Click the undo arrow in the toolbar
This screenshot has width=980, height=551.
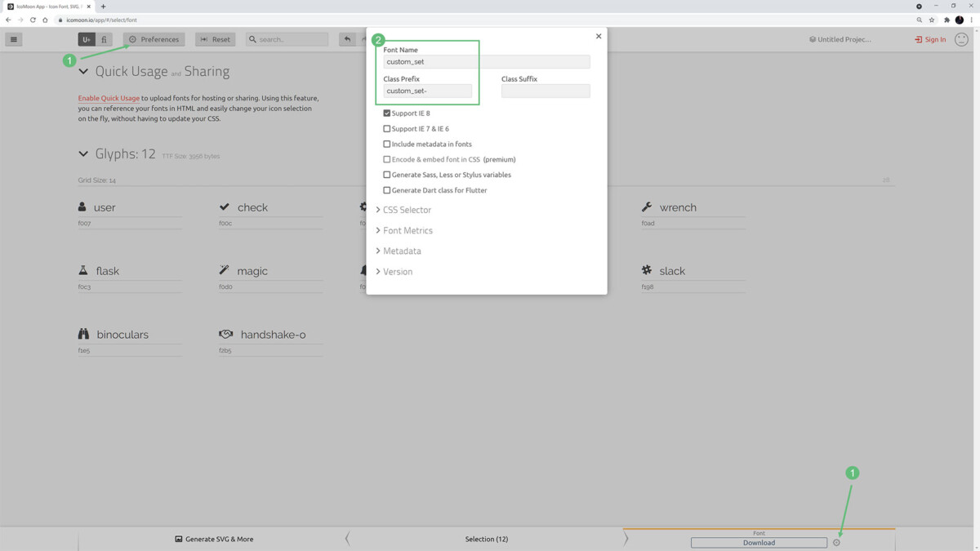(349, 38)
